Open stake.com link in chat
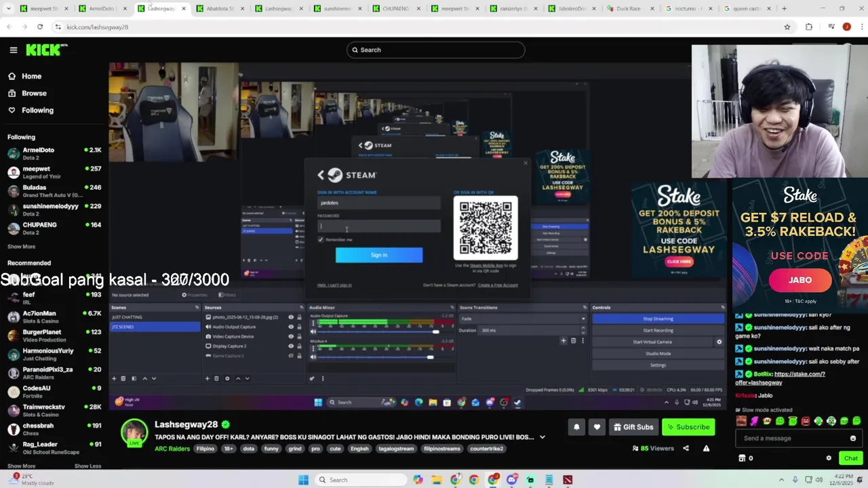The height and width of the screenshot is (488, 868). click(780, 378)
